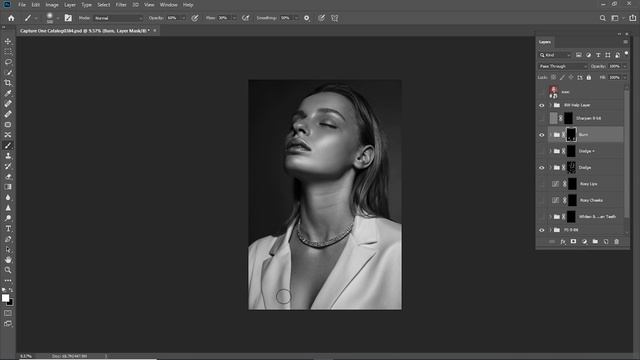Show the Dodge + group layer
This screenshot has height=360, width=640.
coord(542,151)
